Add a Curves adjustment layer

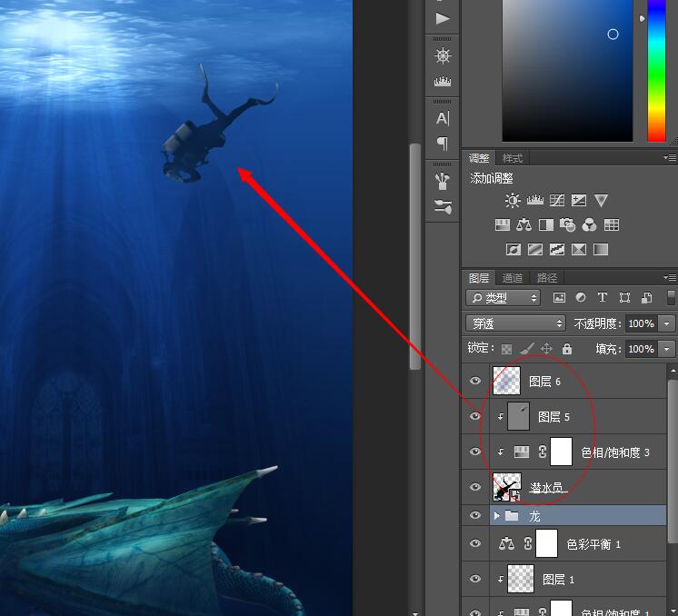557,201
